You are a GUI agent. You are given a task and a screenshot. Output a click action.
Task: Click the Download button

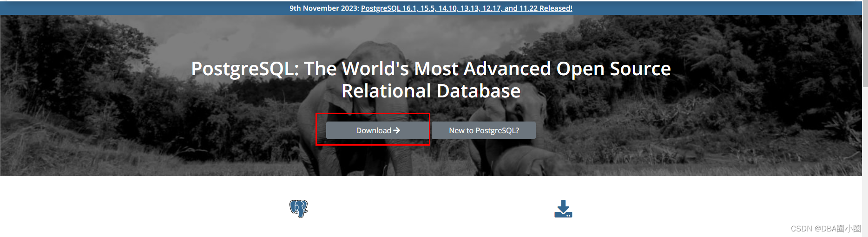tap(377, 130)
